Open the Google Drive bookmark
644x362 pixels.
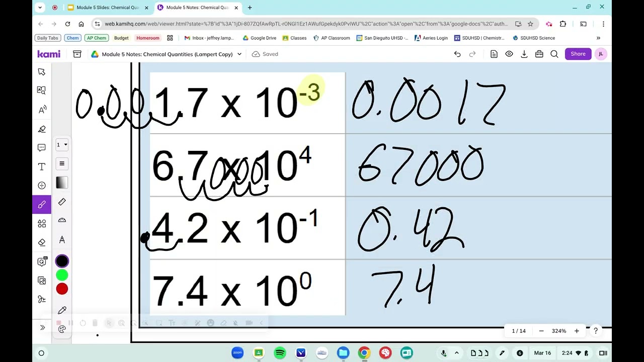click(x=260, y=38)
